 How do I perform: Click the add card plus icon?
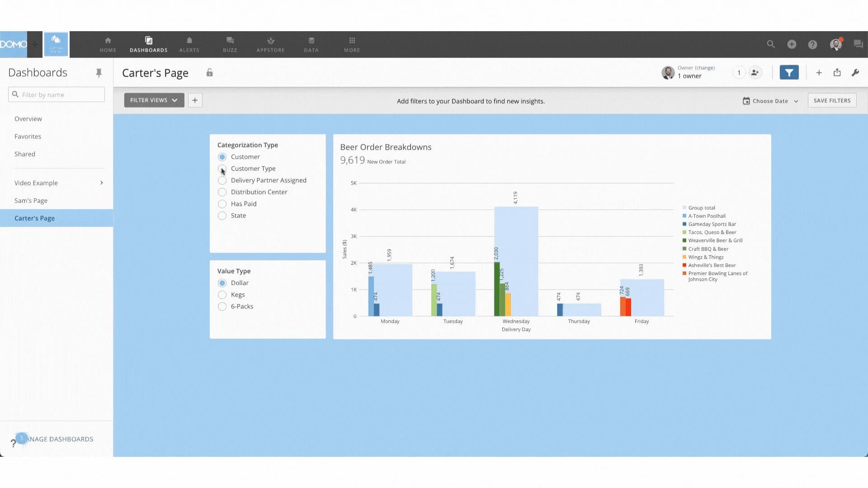(819, 72)
